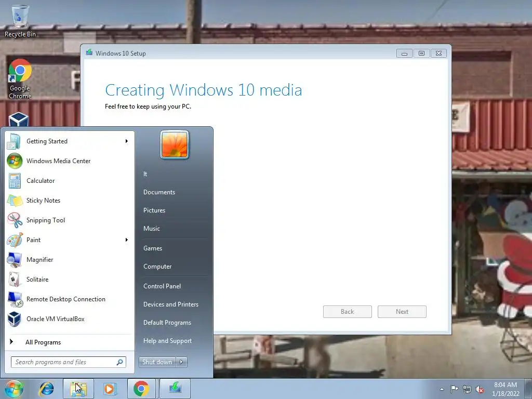
Task: Launch Windows Media Center from Start menu
Action: pyautogui.click(x=70, y=161)
